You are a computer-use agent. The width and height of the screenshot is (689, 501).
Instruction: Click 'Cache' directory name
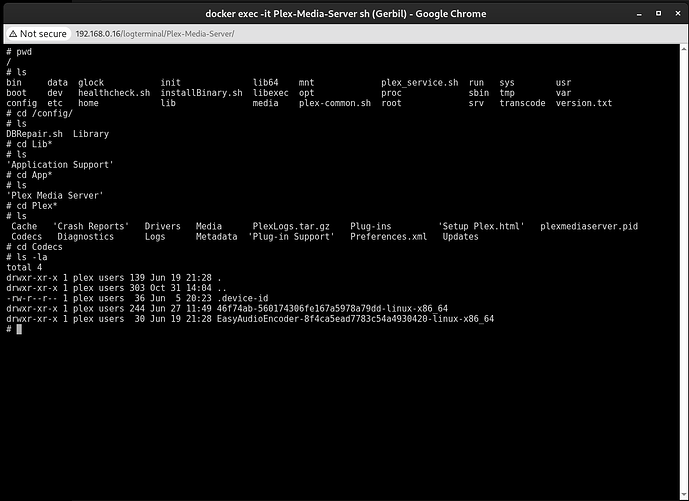coord(24,226)
